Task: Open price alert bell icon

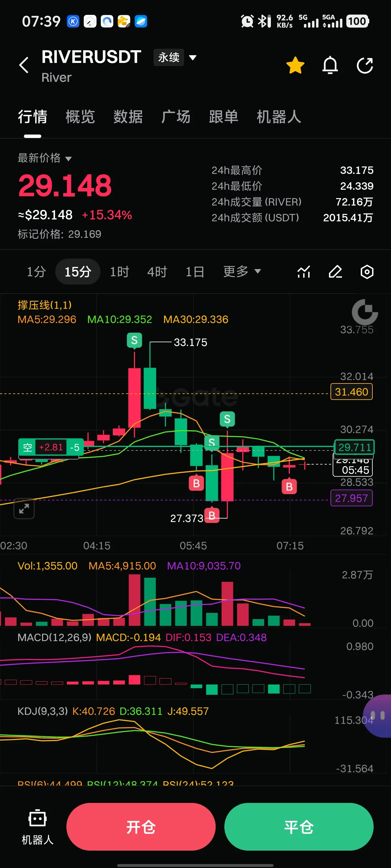Action: point(330,65)
